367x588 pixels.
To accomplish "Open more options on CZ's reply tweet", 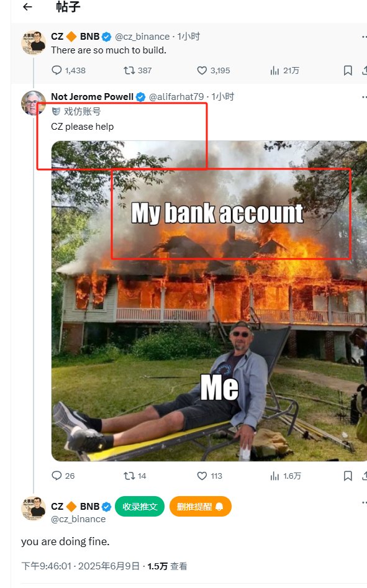I will pyautogui.click(x=365, y=502).
